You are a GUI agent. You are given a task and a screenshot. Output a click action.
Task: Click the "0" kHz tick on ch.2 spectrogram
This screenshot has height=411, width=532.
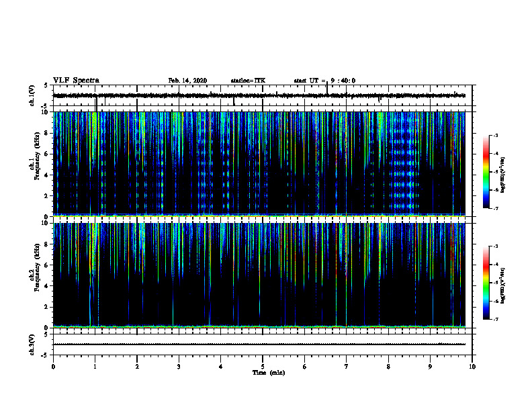tap(47, 328)
